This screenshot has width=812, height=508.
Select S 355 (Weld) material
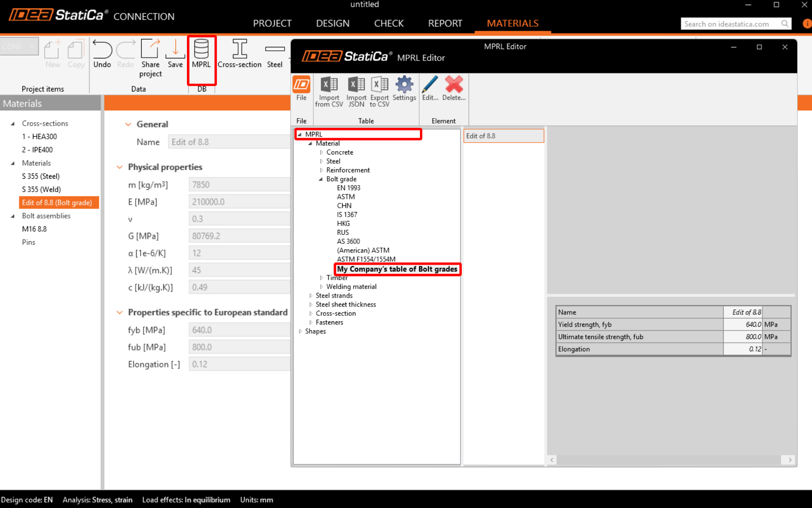pos(41,190)
